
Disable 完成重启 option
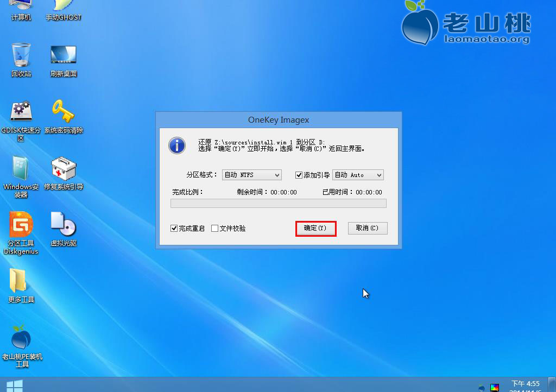click(174, 228)
